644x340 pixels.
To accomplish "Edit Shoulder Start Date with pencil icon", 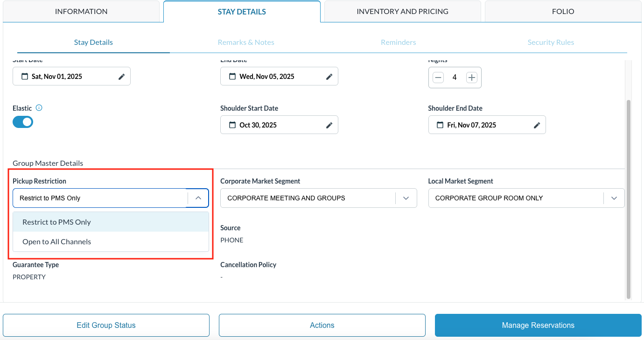I will click(329, 125).
